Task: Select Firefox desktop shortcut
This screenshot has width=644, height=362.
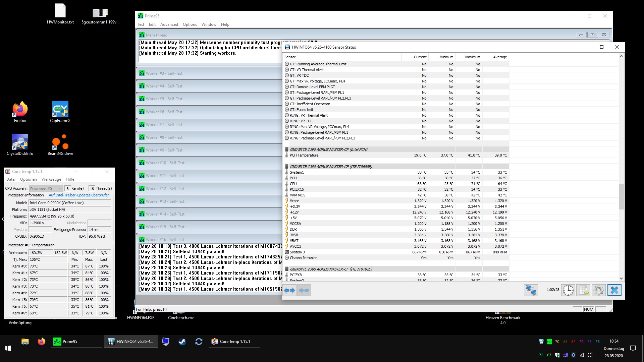Action: pyautogui.click(x=20, y=112)
